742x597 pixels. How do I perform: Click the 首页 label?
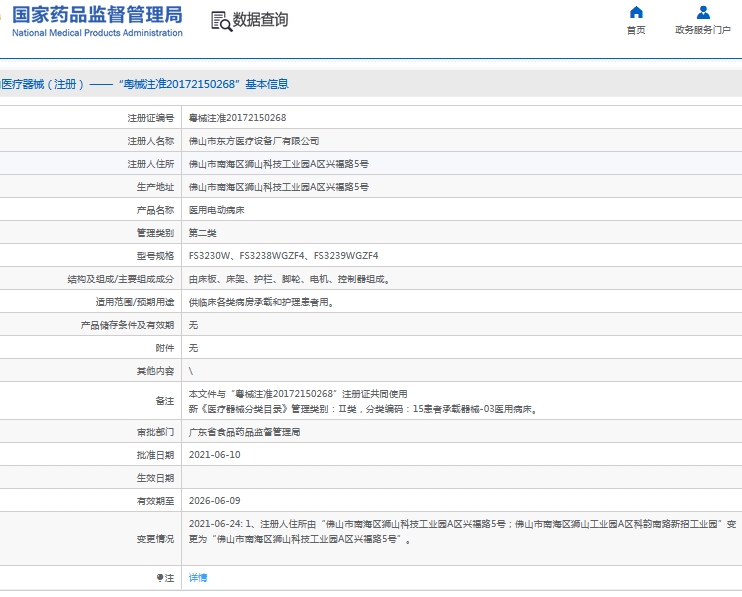(x=636, y=30)
